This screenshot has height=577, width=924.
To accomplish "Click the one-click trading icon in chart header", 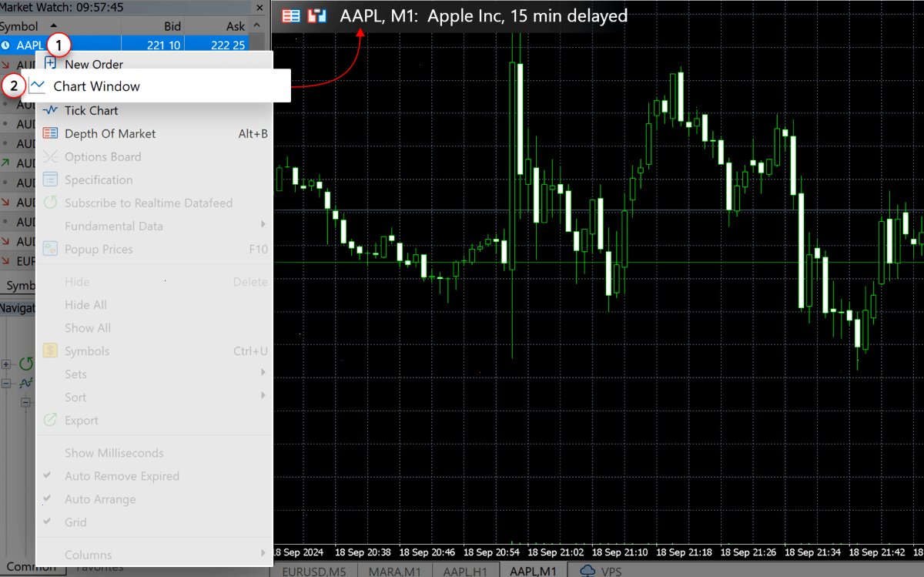I will tap(316, 15).
